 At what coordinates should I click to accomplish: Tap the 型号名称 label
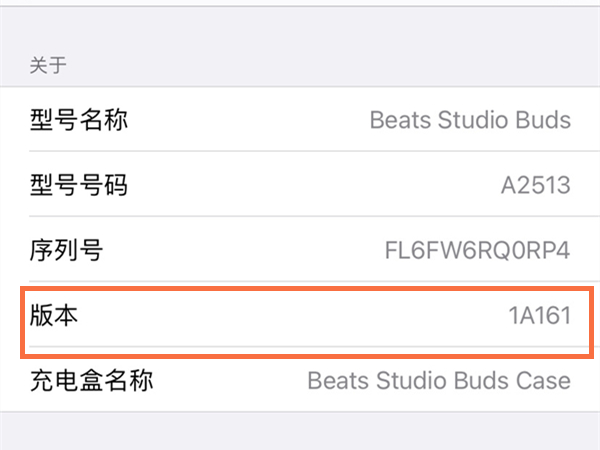click(79, 121)
